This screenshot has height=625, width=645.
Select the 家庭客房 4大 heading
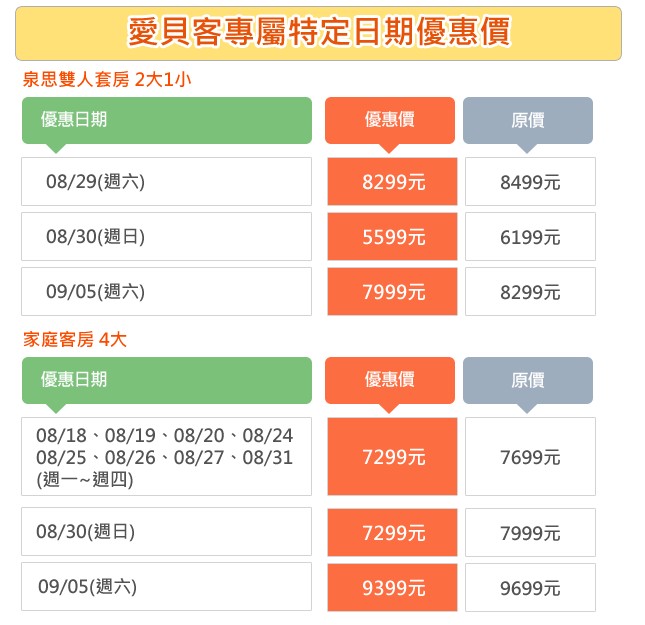click(x=74, y=339)
